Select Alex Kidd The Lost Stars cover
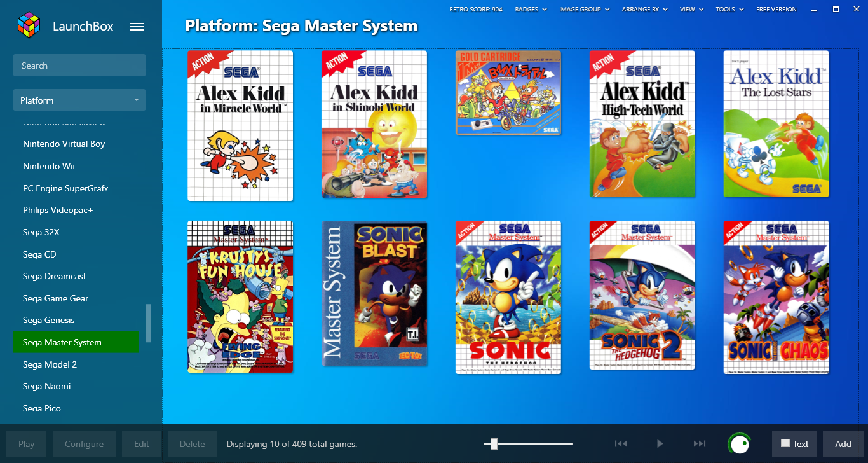The image size is (868, 463). (x=776, y=124)
